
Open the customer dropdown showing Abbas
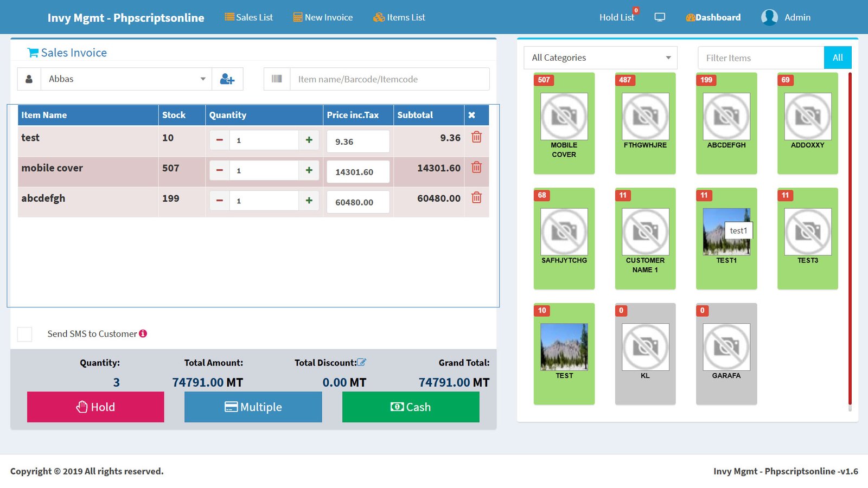pos(126,79)
